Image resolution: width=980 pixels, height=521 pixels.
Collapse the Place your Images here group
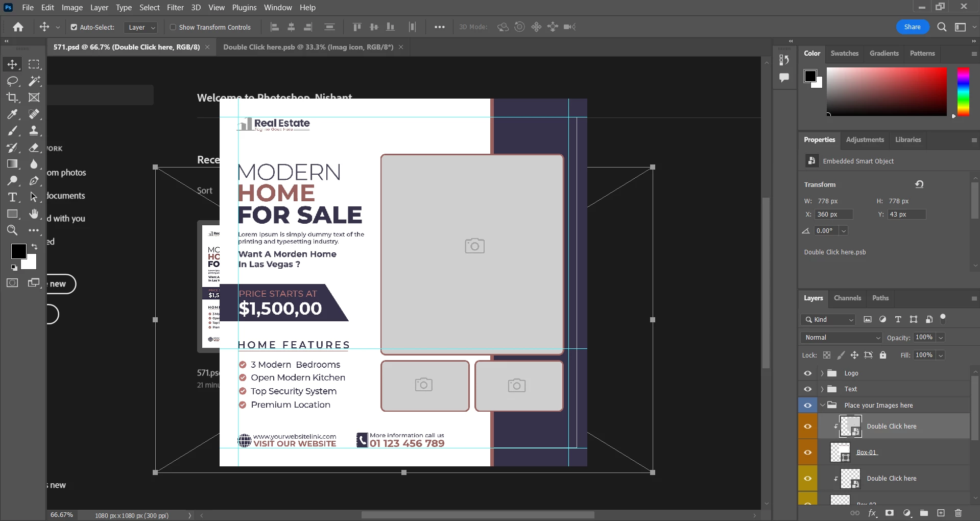tap(822, 406)
